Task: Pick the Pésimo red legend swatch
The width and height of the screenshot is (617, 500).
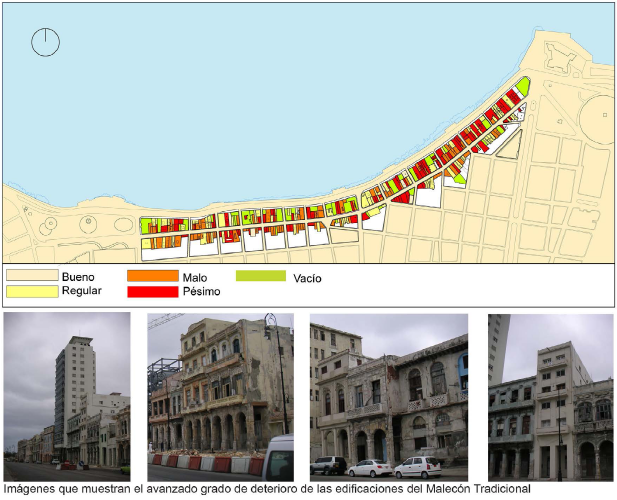Action: [x=152, y=291]
